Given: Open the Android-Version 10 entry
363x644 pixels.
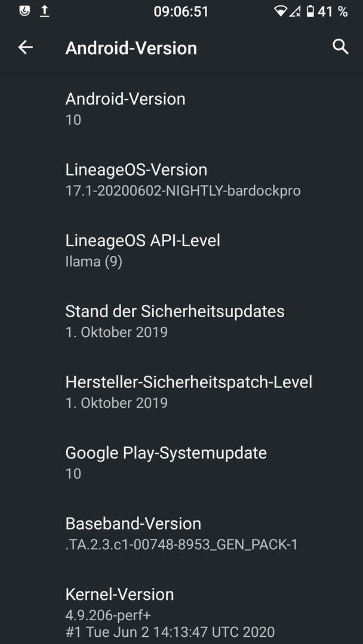Looking at the screenshot, I should [x=181, y=109].
